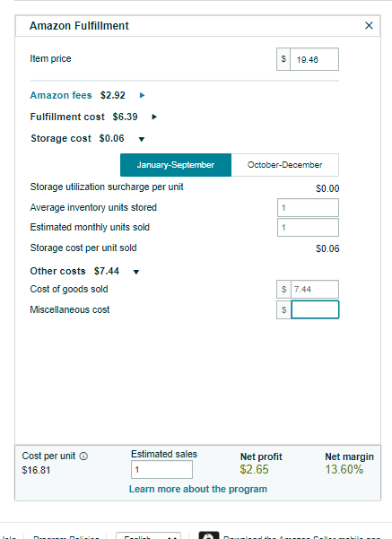Focus the Average inventory units stored field
Viewport: 392px width, 539px height.
308,208
